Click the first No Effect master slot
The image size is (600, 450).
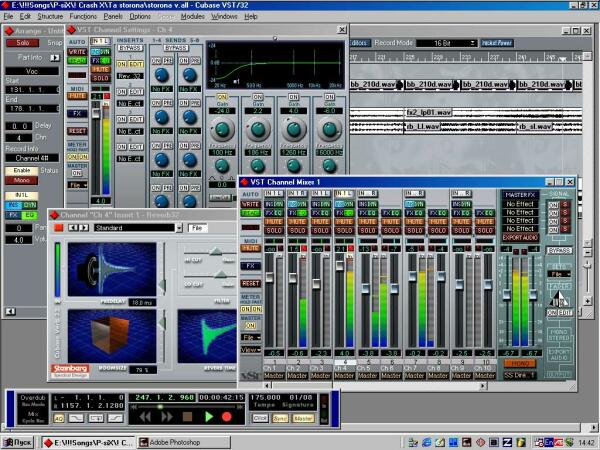click(x=520, y=204)
